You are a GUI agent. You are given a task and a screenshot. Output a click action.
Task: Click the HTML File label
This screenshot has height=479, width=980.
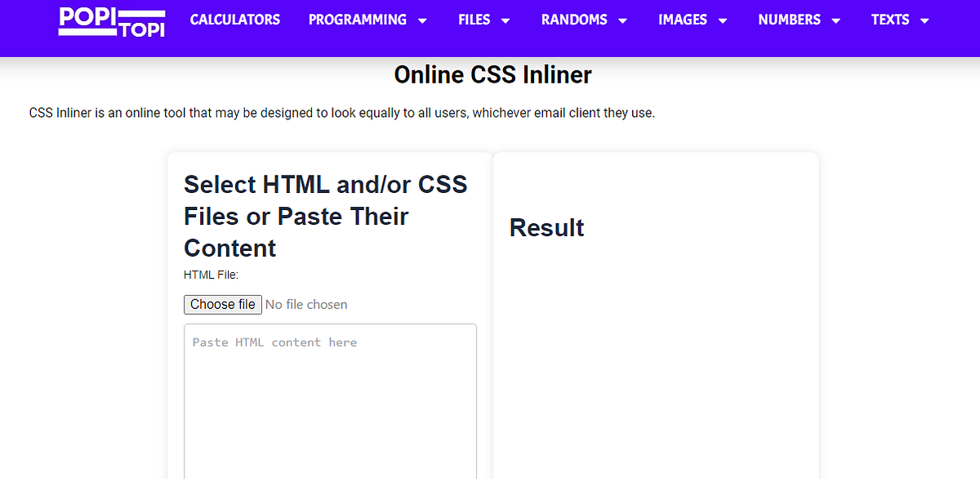click(x=211, y=275)
